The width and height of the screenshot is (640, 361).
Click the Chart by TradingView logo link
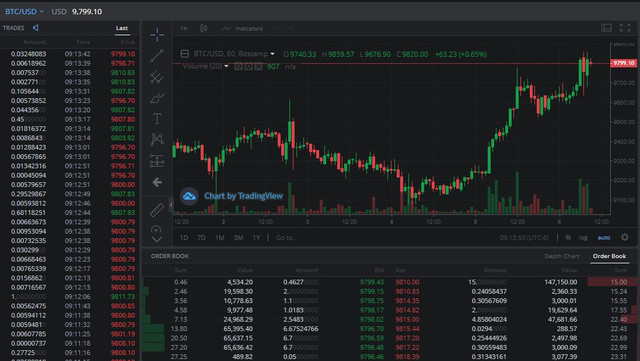coord(232,196)
